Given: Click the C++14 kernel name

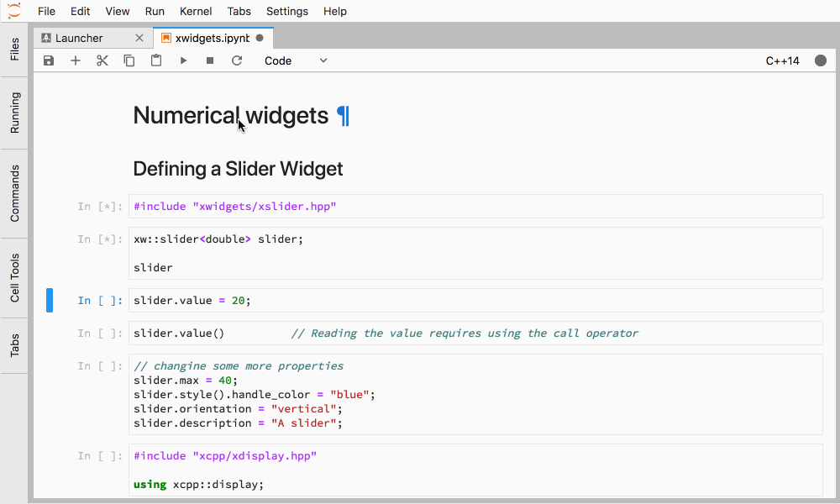Looking at the screenshot, I should coord(782,60).
